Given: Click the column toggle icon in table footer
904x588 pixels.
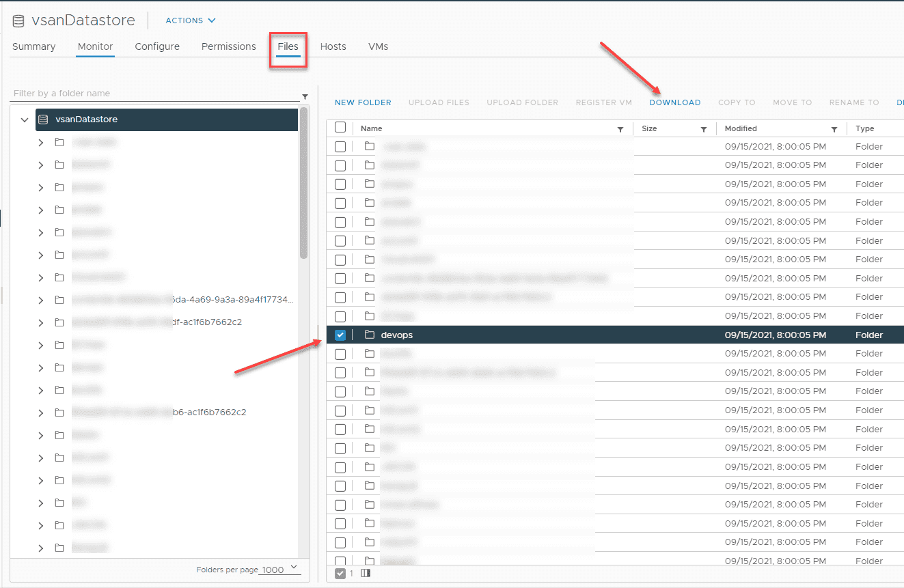Looking at the screenshot, I should pyautogui.click(x=365, y=574).
